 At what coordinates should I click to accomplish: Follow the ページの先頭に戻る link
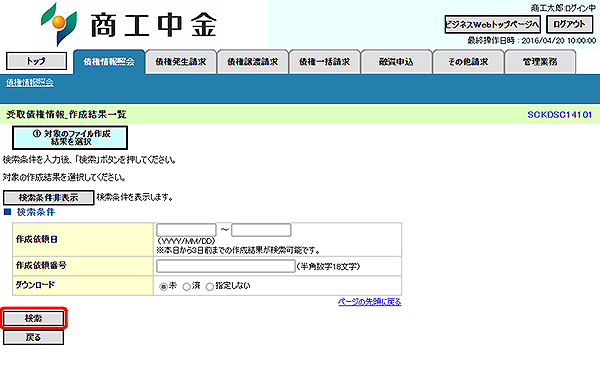(x=370, y=302)
